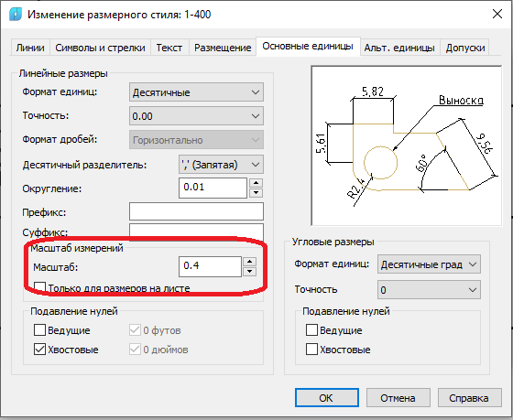Open the Десятичный разделитель dropdown
Screen dimensions: 513x420
point(221,165)
